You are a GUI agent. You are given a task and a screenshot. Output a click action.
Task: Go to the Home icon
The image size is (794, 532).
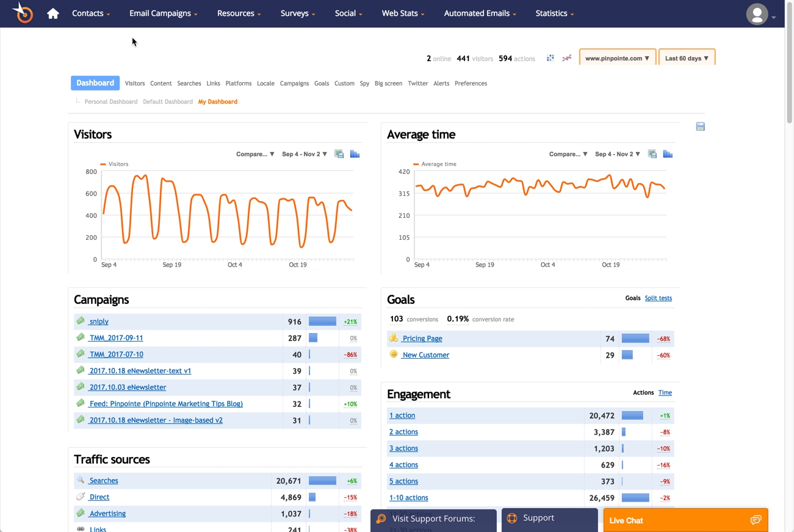pos(53,13)
